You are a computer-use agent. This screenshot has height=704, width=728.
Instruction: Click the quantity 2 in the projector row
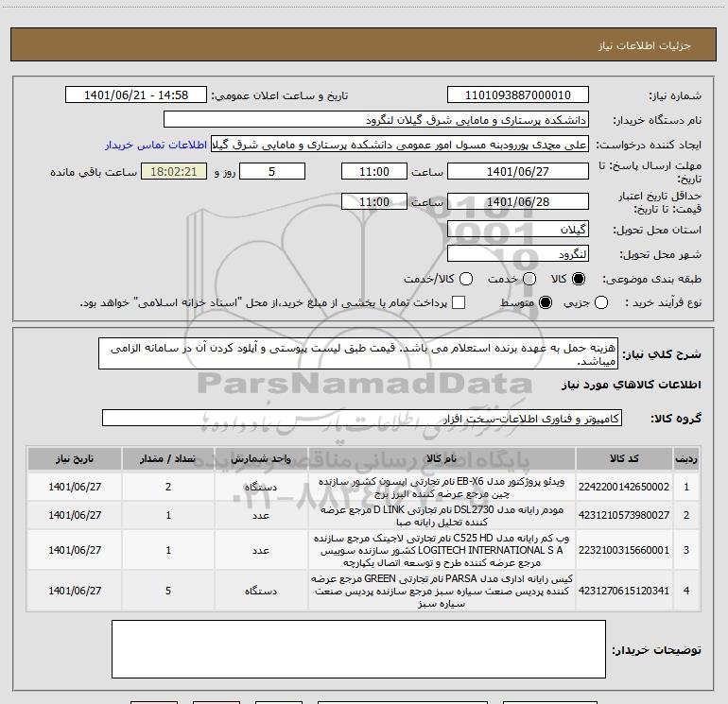[168, 487]
